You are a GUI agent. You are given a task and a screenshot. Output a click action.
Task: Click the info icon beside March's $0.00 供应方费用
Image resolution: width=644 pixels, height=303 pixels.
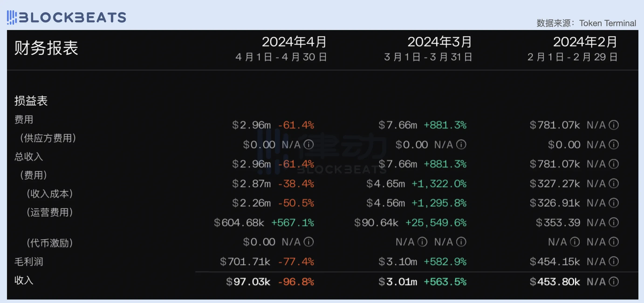click(x=462, y=144)
